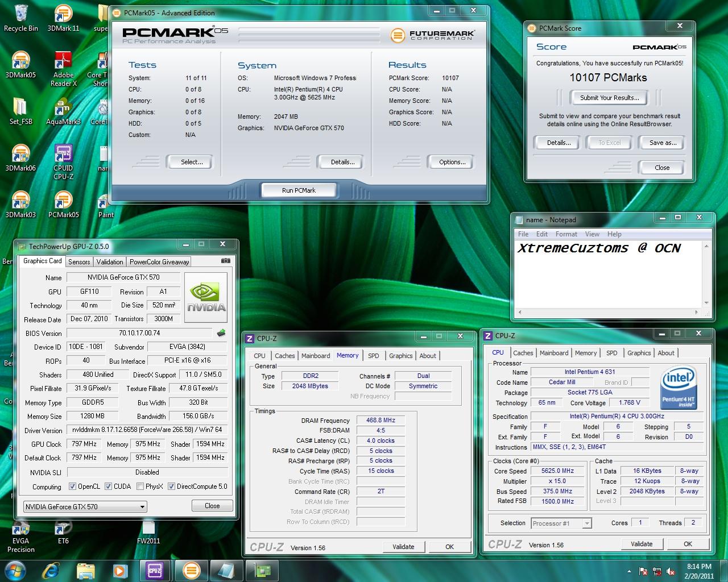Switch to Sensors tab in GPU-Z

pos(79,261)
